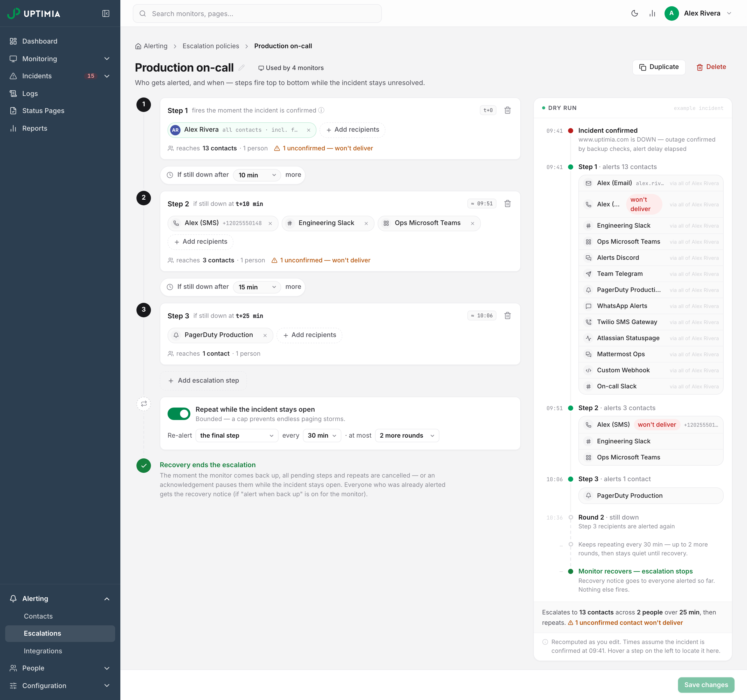Add escalation step
Image resolution: width=747 pixels, height=700 pixels.
[x=203, y=381]
